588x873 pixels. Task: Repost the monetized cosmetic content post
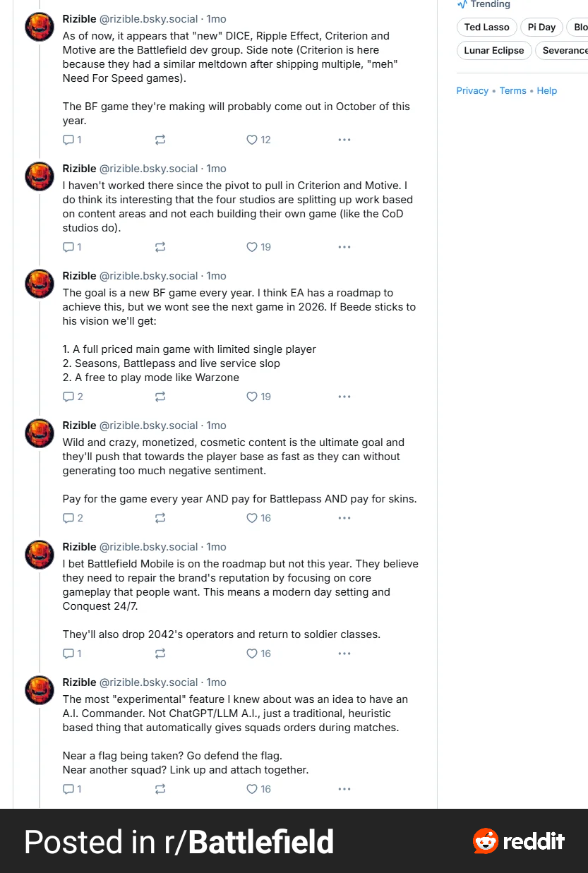click(160, 518)
